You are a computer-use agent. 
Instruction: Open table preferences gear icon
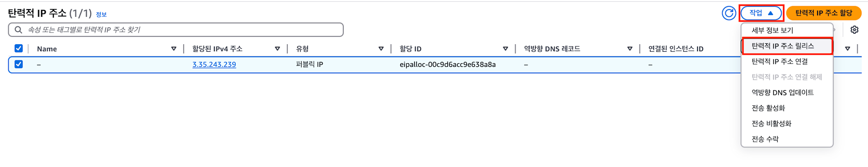click(x=855, y=30)
